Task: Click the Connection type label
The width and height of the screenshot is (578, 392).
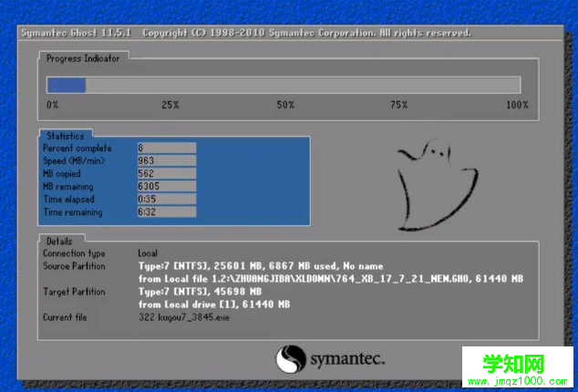Action: pos(74,253)
